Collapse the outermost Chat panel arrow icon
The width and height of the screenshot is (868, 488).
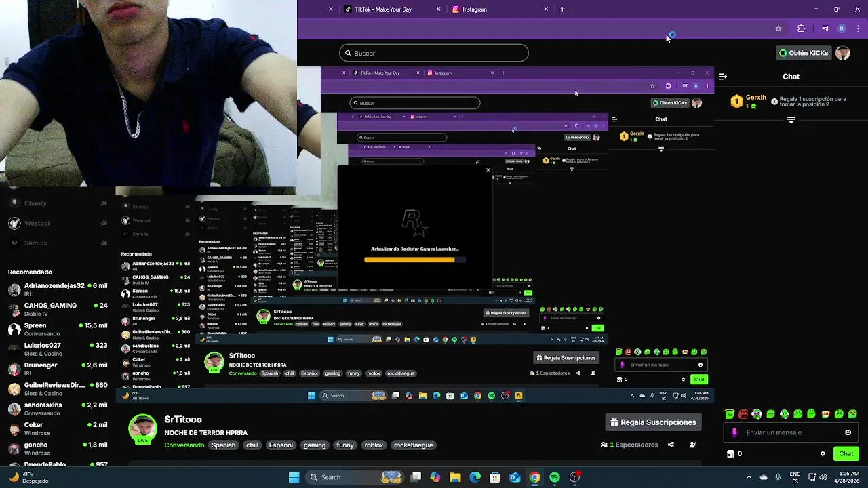point(723,77)
